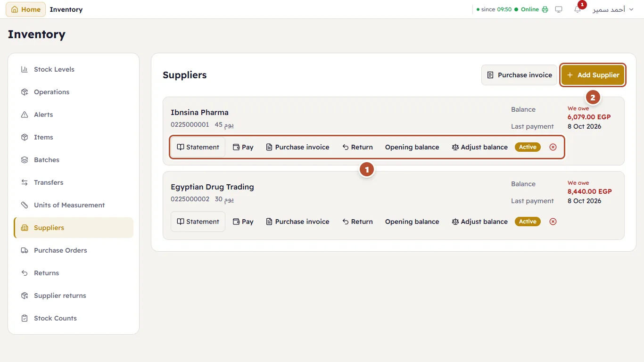Click red delete icon for Egyptian Drug Trading

(553, 222)
